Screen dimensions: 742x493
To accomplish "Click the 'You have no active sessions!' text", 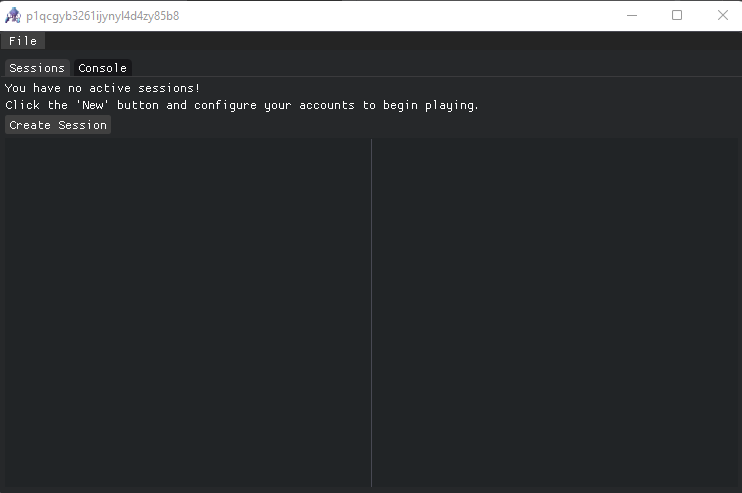I will click(103, 88).
